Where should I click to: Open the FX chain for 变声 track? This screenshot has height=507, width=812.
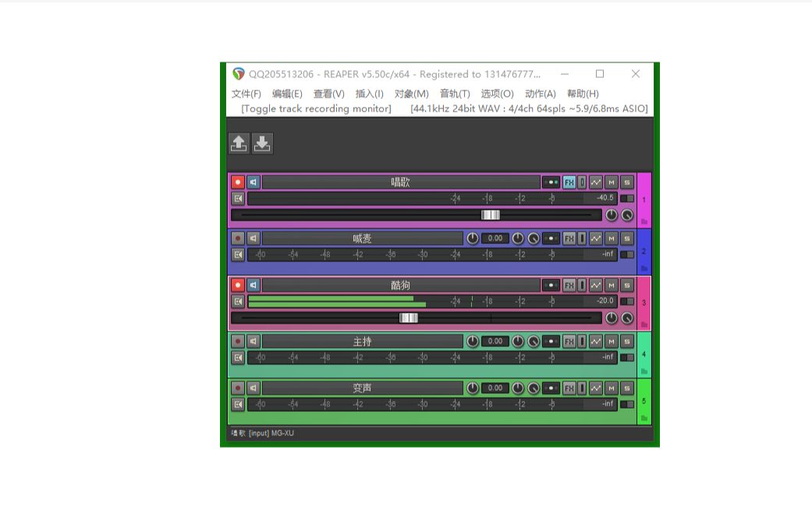[569, 388]
